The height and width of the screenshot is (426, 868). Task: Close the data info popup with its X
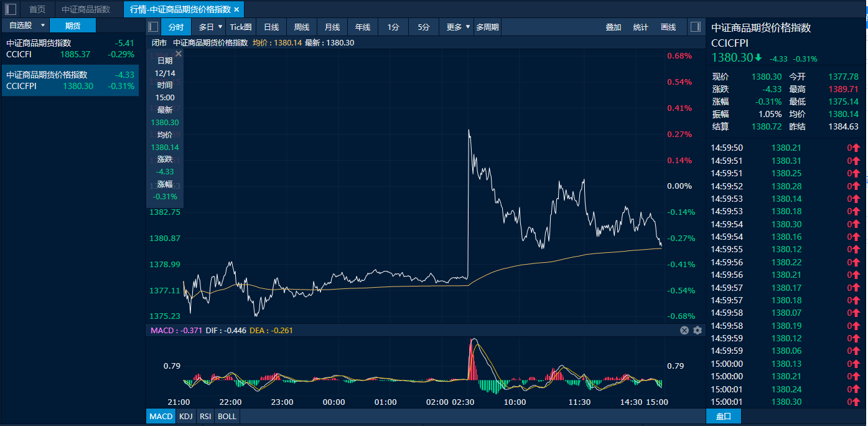[x=179, y=54]
